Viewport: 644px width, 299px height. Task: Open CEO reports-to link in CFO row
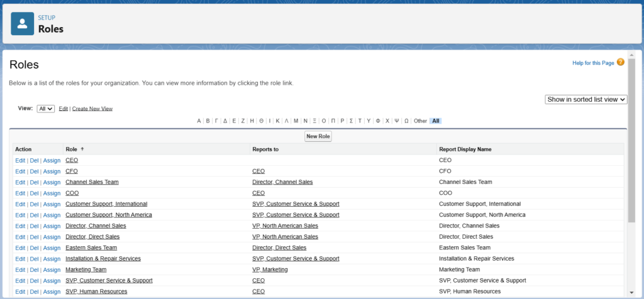pos(258,171)
